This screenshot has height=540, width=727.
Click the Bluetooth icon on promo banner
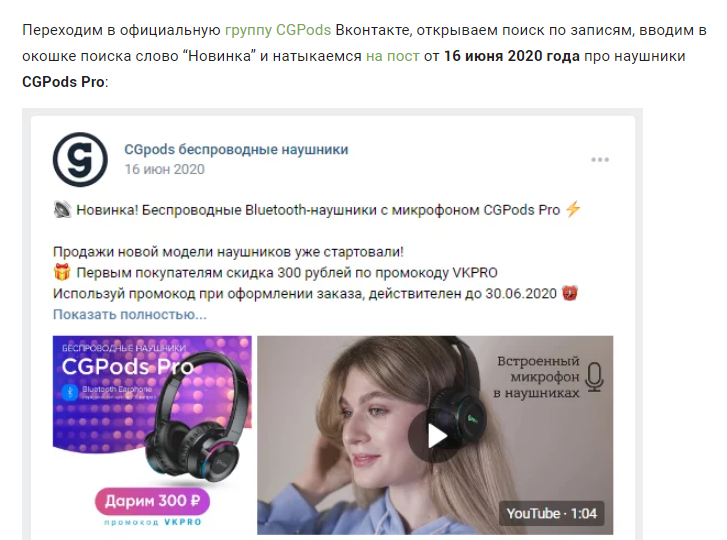click(70, 392)
